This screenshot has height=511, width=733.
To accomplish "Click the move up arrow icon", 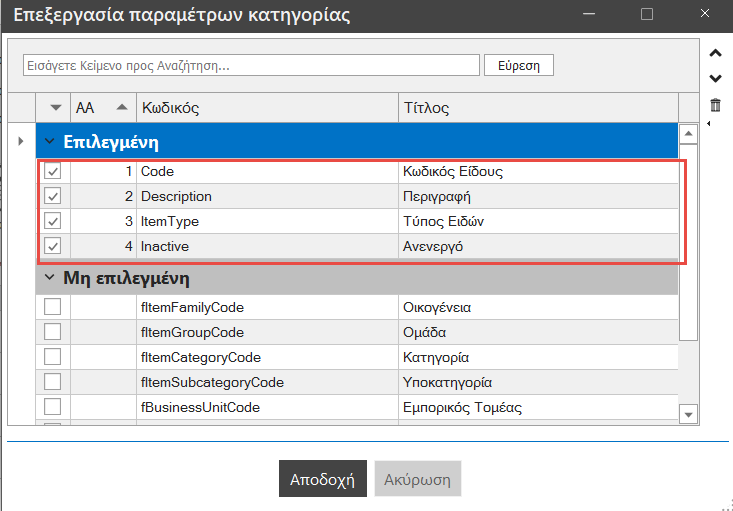I will tap(715, 53).
